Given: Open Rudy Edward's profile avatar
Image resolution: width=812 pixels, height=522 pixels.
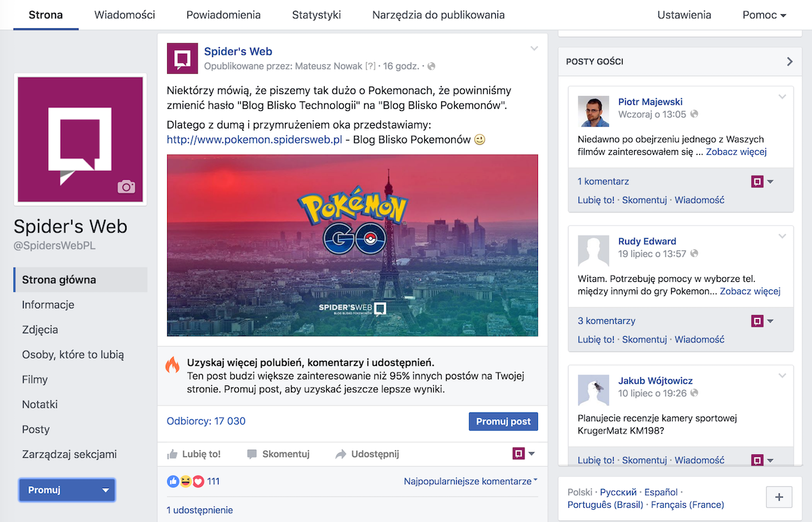Looking at the screenshot, I should [x=593, y=250].
